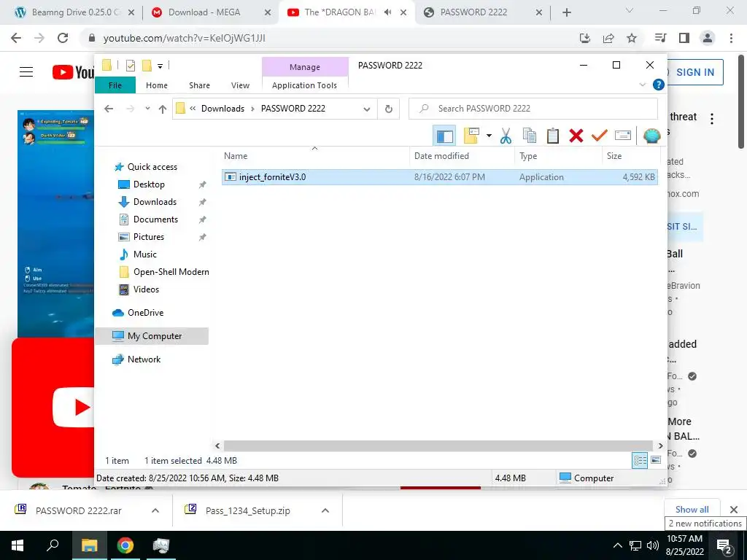Switch to details view button
This screenshot has width=747, height=560.
640,460
